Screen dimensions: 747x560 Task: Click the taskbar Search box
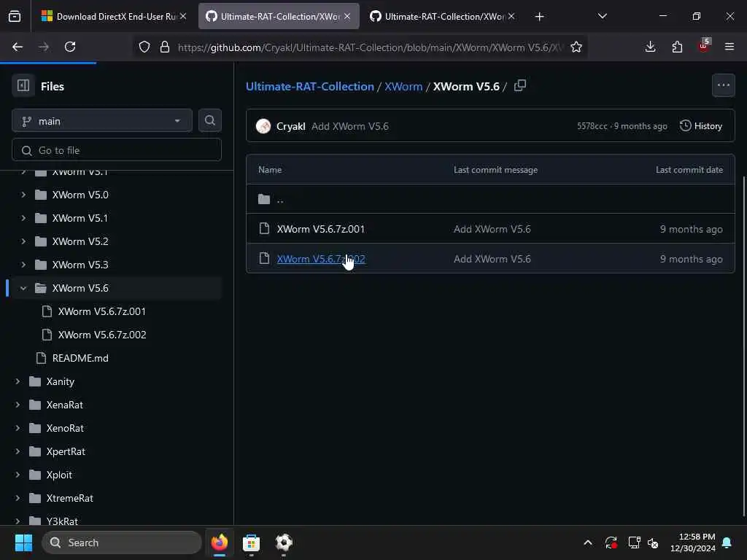(x=122, y=542)
